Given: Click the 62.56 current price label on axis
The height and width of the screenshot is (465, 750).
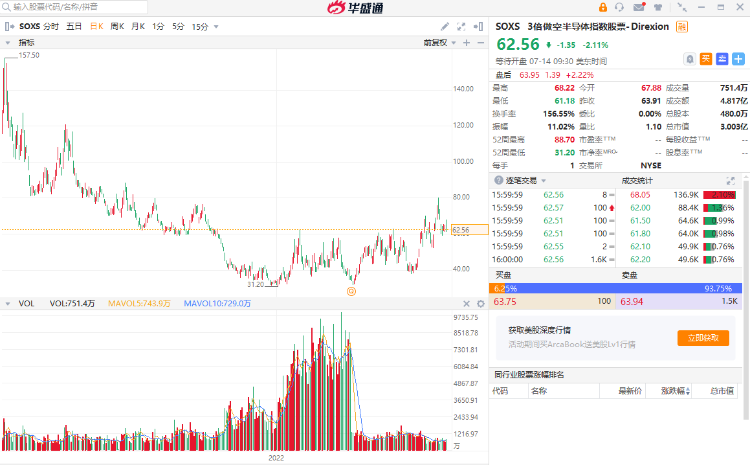Looking at the screenshot, I should click(470, 230).
